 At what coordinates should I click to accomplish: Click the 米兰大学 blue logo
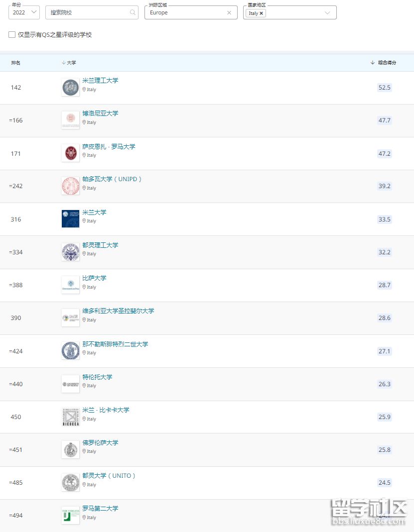(x=70, y=219)
